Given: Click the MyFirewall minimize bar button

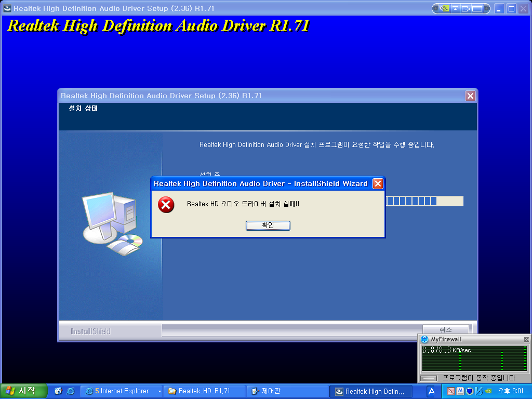Looking at the screenshot, I should [429, 378].
